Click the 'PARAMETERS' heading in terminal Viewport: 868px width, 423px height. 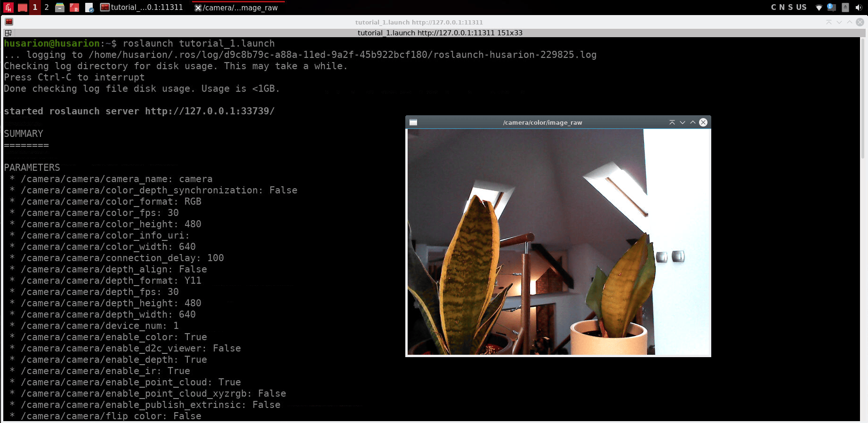[32, 168]
